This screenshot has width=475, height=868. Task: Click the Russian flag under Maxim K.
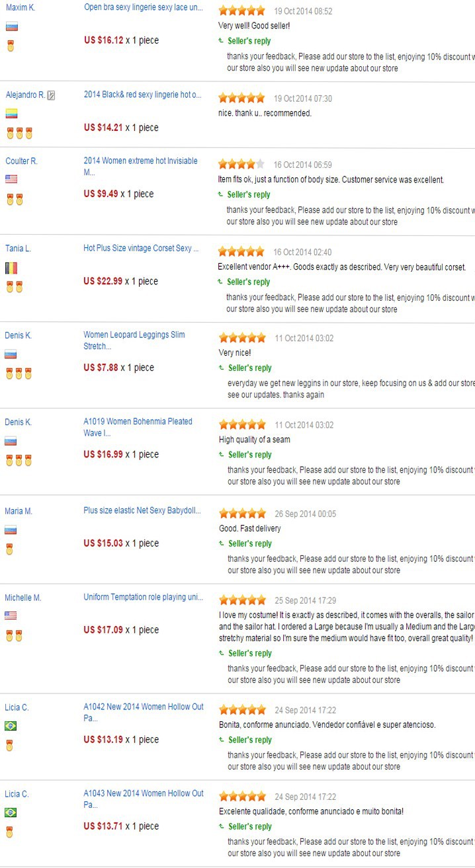[x=11, y=26]
